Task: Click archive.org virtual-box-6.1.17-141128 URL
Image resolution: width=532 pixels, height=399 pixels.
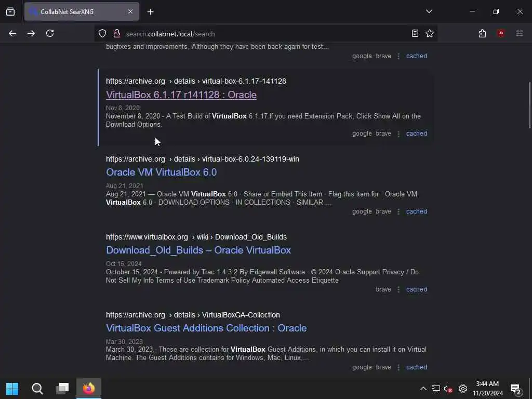Action: pos(196,82)
